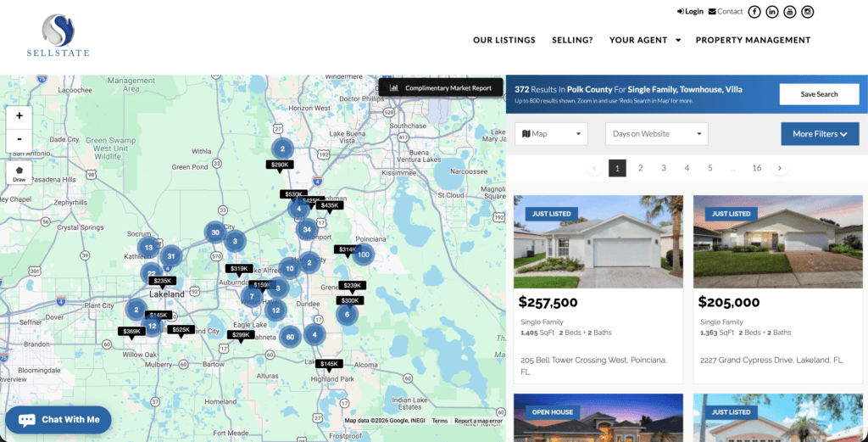This screenshot has height=442, width=868.
Task: Click the $290K price marker
Action: (280, 165)
